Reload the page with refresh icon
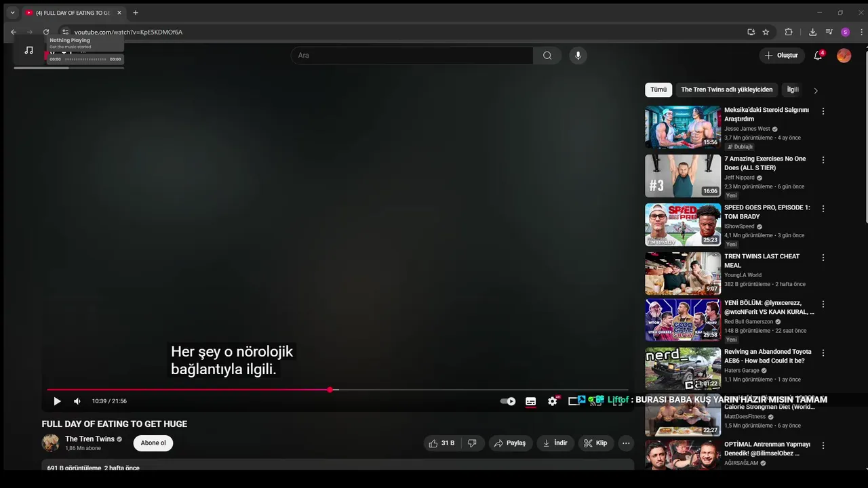Image resolution: width=868 pixels, height=488 pixels. coord(46,32)
